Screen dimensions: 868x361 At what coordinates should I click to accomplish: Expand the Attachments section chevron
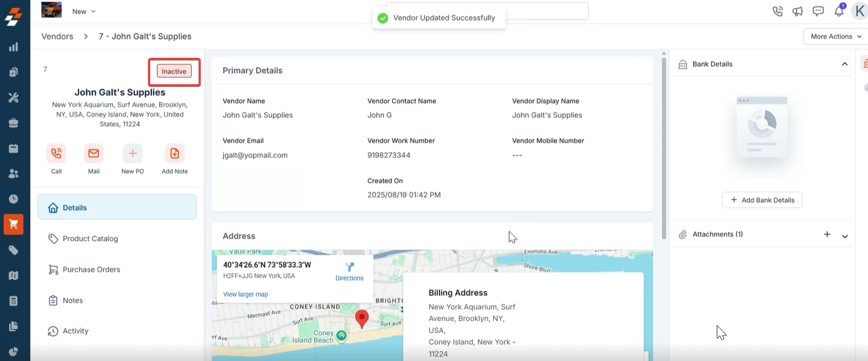pyautogui.click(x=844, y=236)
